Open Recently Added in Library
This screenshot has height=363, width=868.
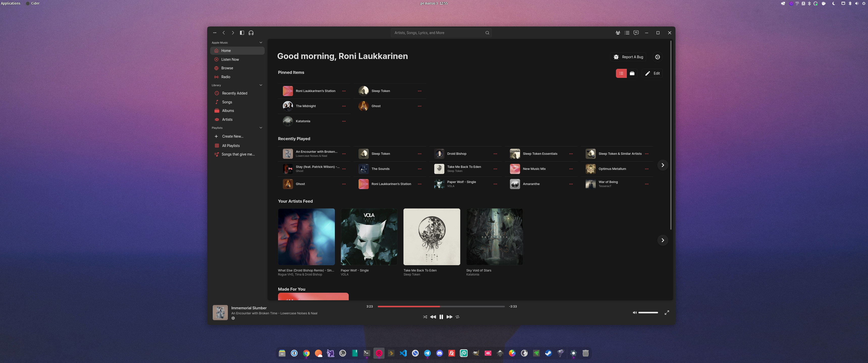click(237, 93)
